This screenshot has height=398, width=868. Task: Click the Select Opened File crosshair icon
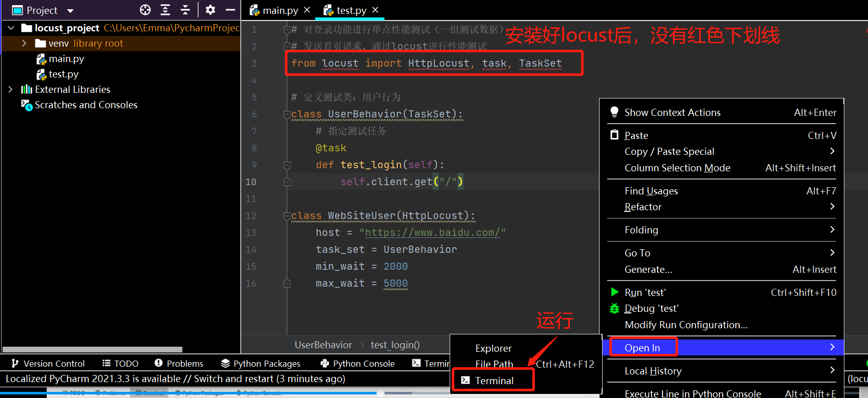coord(145,10)
